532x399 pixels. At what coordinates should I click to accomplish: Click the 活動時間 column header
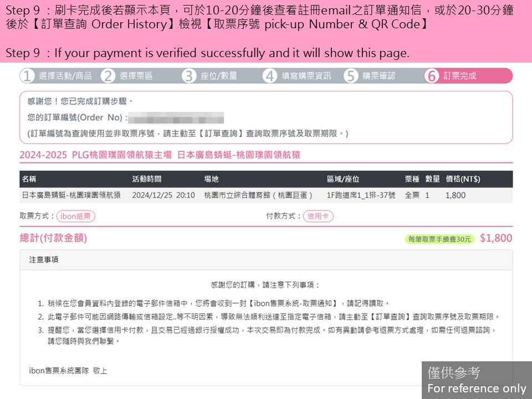[147, 179]
